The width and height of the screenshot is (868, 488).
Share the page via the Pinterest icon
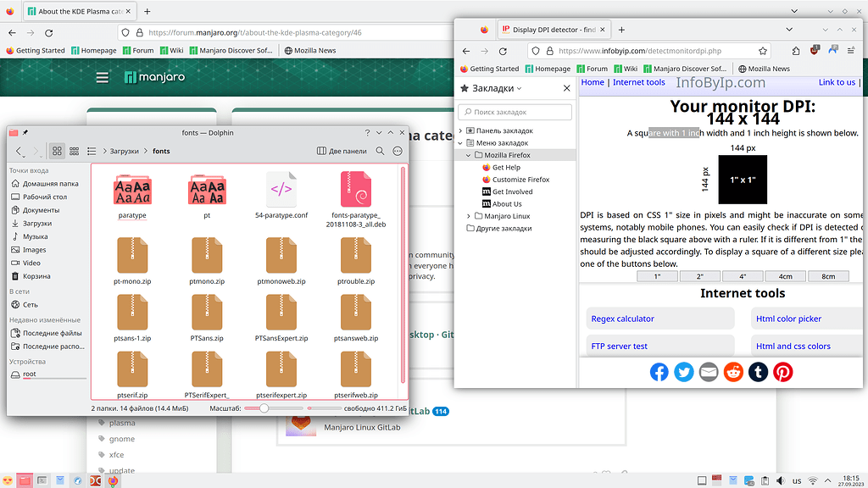pos(782,372)
